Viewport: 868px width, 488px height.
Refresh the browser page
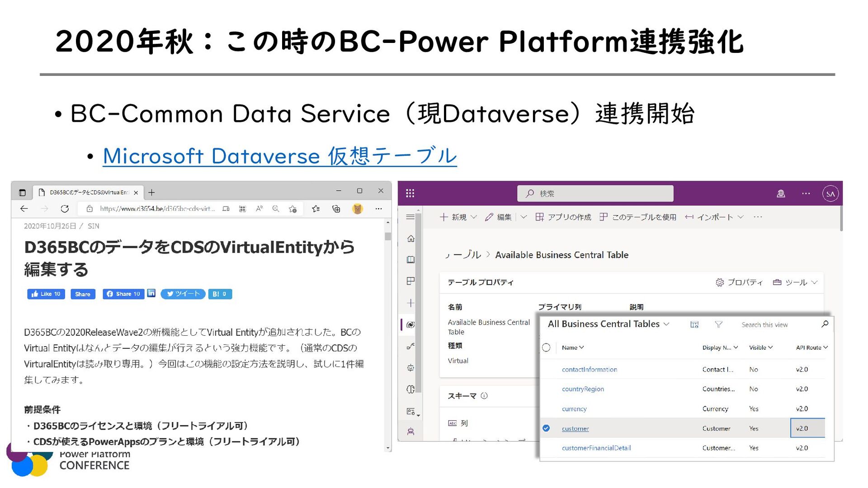pos(65,209)
